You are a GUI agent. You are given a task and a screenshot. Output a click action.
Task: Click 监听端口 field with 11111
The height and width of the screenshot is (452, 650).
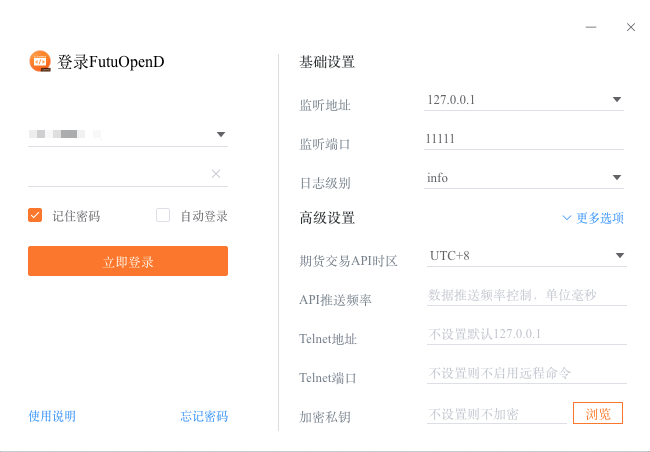524,139
